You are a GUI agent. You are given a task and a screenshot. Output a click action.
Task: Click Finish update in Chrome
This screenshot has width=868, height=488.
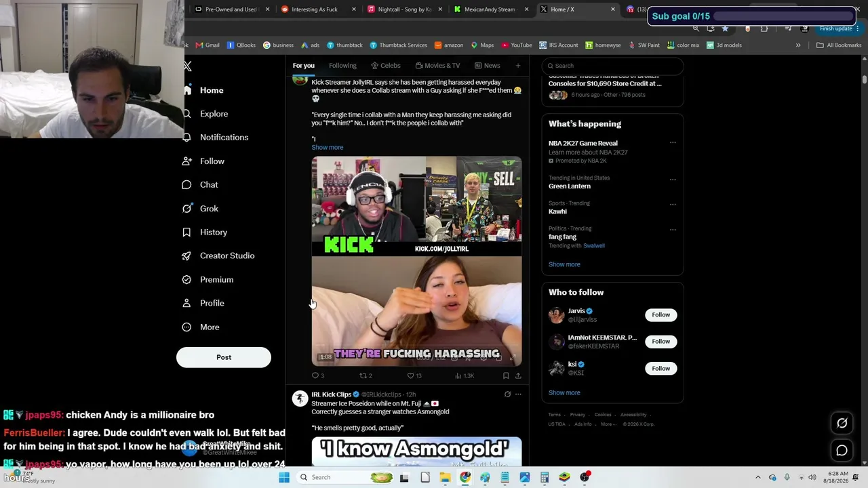click(x=836, y=28)
